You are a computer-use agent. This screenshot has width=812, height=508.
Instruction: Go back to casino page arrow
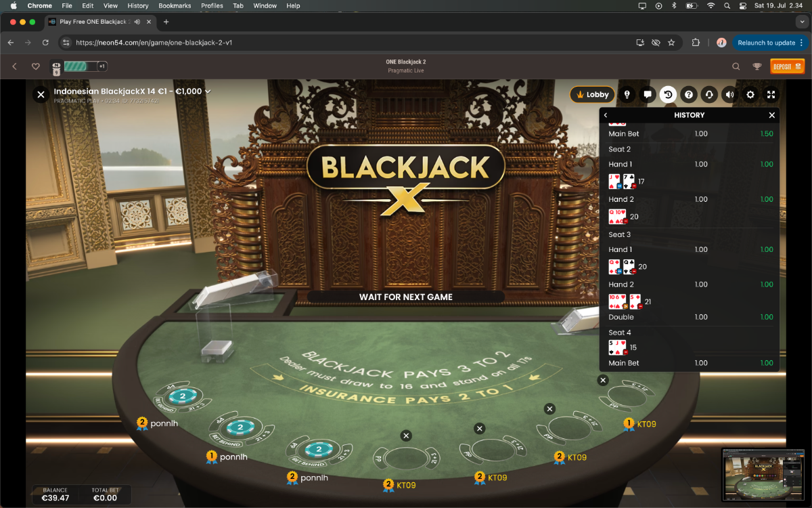(x=14, y=66)
